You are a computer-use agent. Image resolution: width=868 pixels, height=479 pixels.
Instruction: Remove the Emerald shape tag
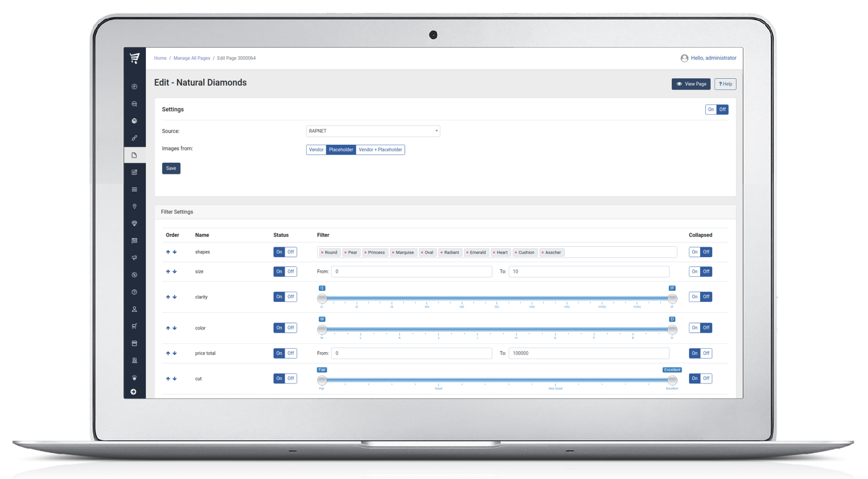(x=467, y=253)
